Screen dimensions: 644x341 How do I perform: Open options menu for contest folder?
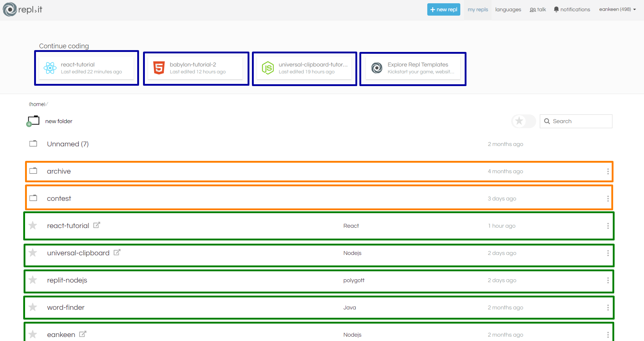point(608,199)
